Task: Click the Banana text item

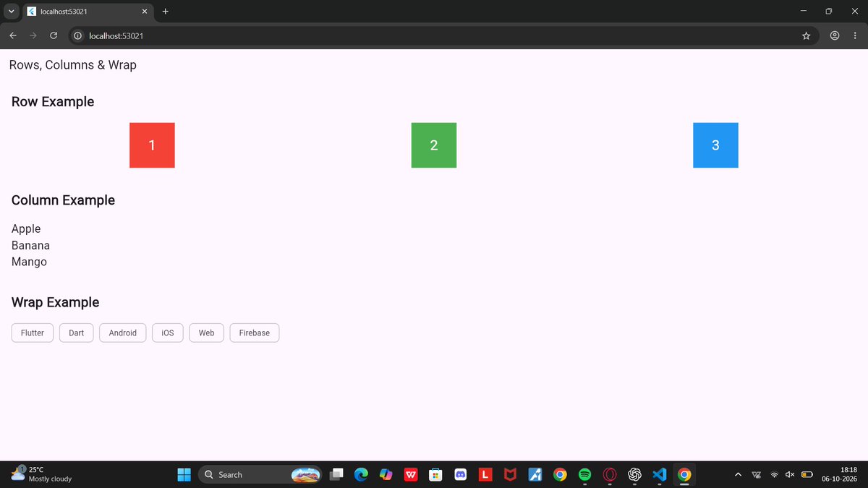Action: (x=30, y=245)
